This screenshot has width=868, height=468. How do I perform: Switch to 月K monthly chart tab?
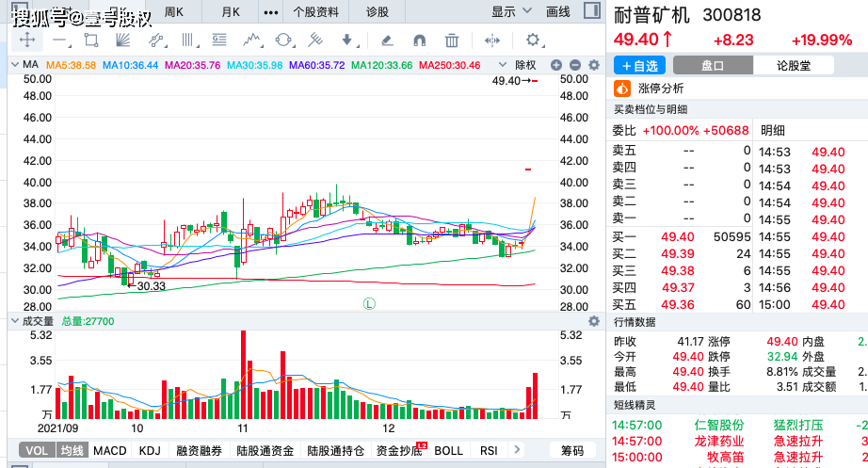pos(231,11)
